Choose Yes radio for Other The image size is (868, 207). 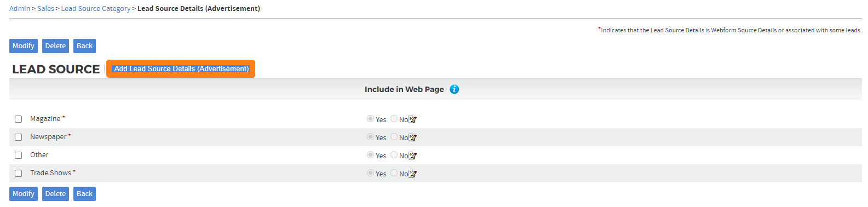tap(370, 155)
